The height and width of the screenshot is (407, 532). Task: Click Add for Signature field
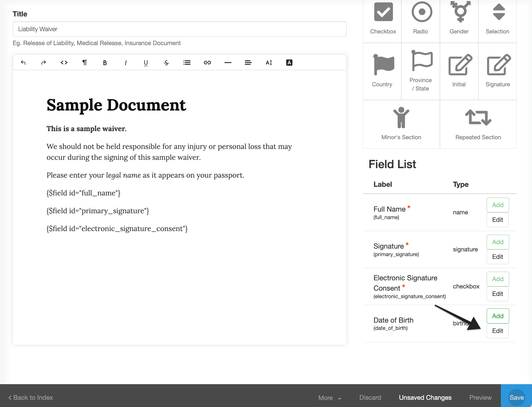[498, 242]
